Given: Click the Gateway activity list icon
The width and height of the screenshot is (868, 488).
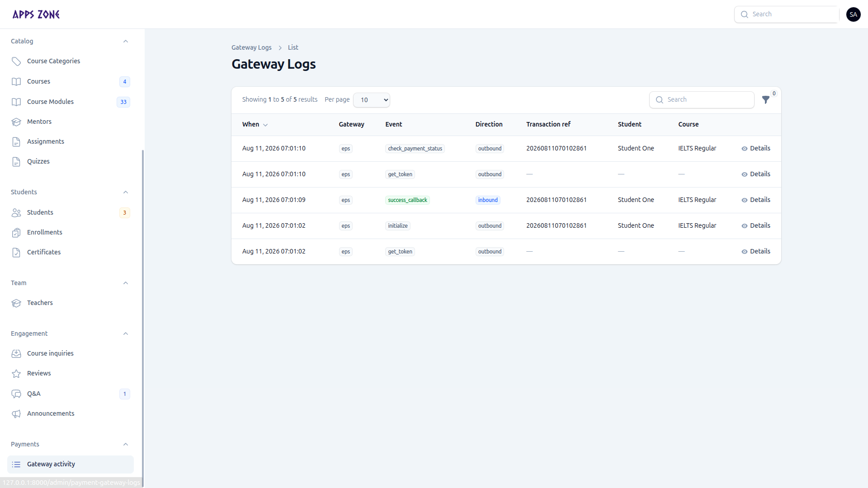Looking at the screenshot, I should click(16, 465).
